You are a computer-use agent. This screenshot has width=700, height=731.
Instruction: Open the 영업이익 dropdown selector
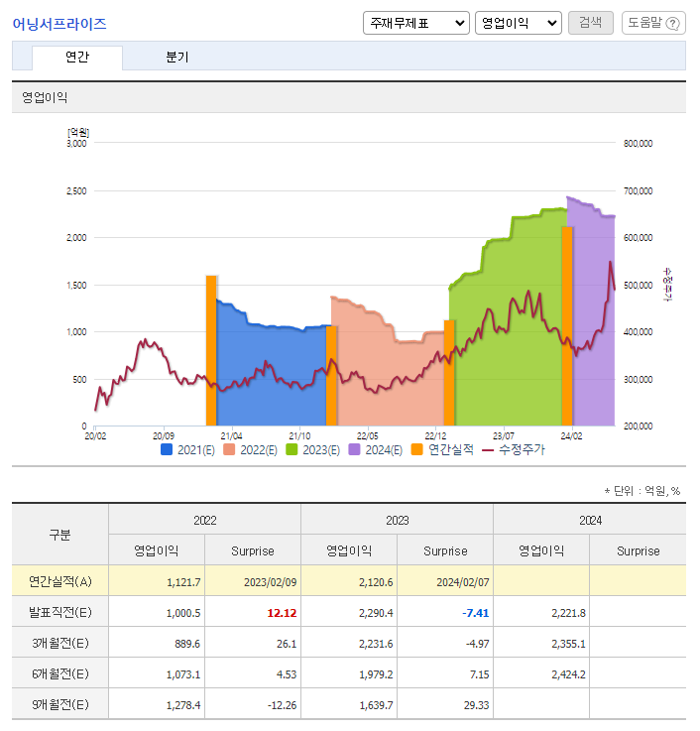click(x=519, y=23)
